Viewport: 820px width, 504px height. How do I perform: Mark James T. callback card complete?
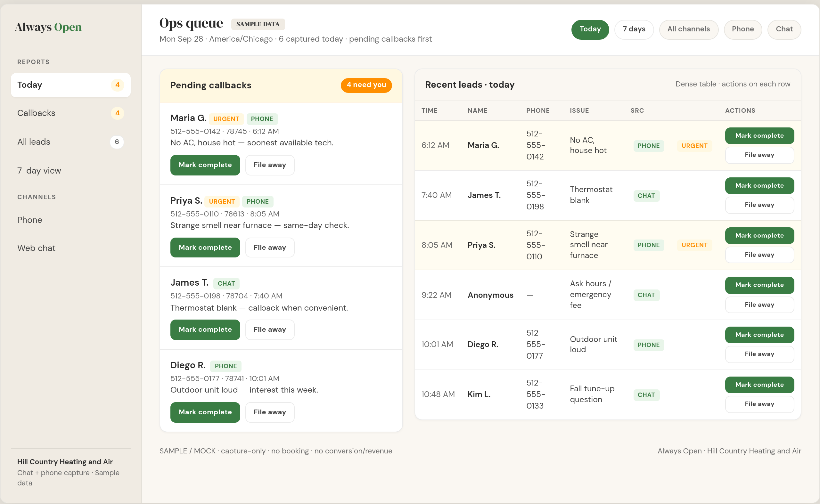[205, 330]
